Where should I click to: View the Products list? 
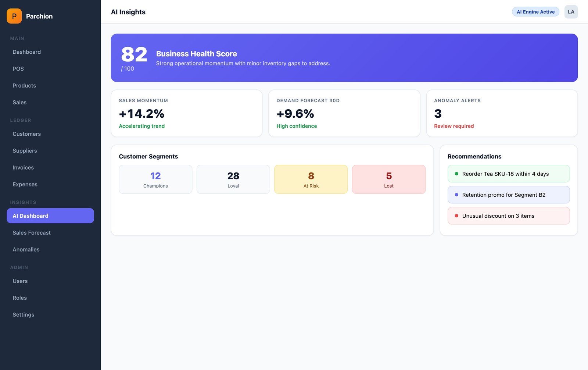pyautogui.click(x=24, y=85)
